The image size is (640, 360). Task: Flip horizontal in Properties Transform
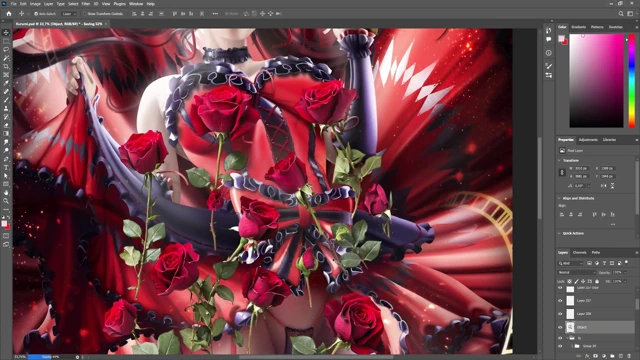point(603,186)
